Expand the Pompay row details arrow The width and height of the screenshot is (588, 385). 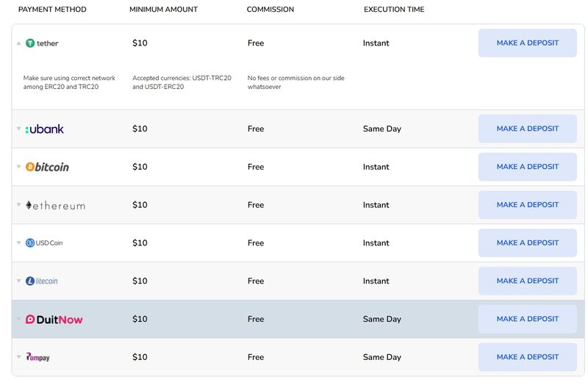click(19, 356)
